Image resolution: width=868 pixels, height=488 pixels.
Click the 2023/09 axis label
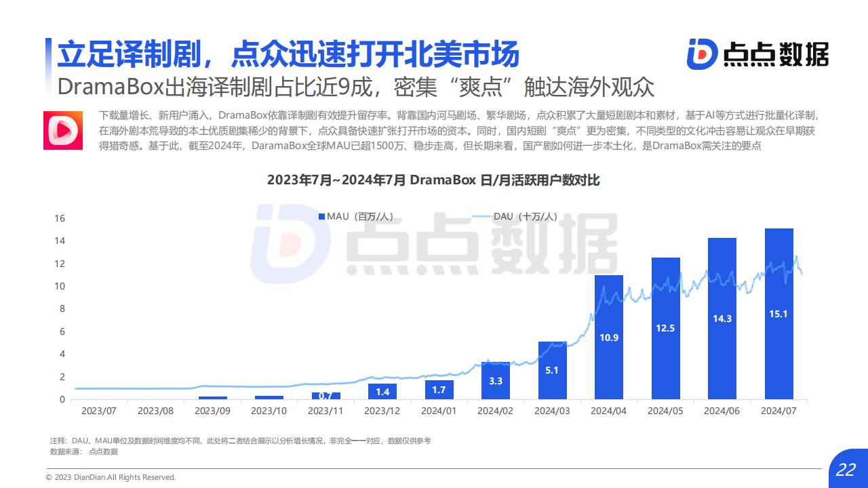tap(212, 411)
